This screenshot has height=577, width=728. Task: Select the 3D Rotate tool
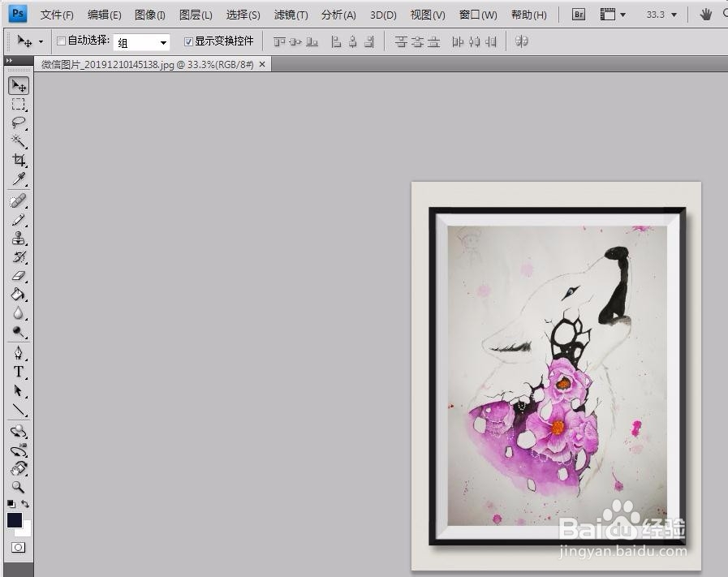[18, 431]
